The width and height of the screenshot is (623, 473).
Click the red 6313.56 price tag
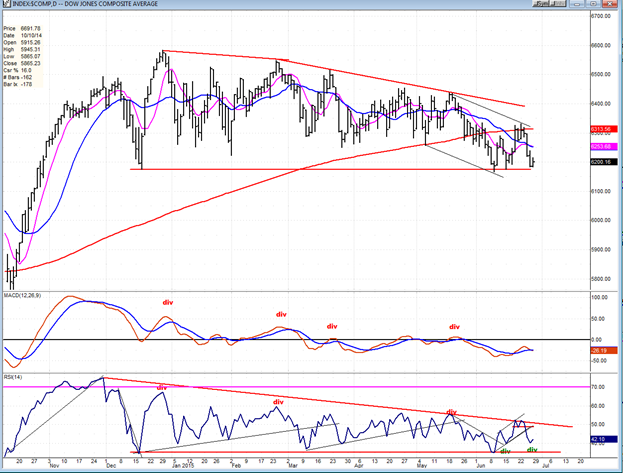[600, 129]
